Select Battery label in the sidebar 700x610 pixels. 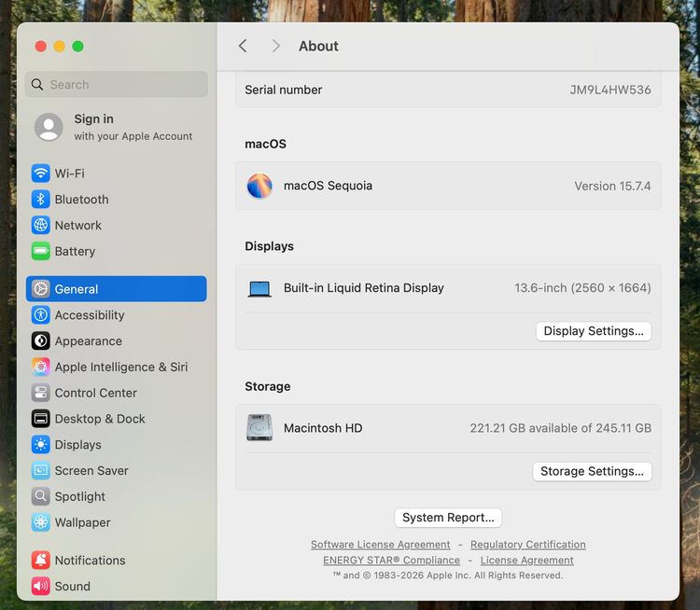click(x=75, y=251)
